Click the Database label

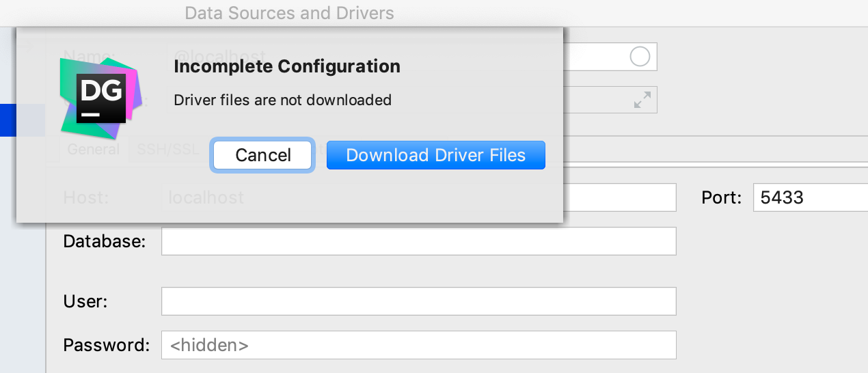[105, 241]
